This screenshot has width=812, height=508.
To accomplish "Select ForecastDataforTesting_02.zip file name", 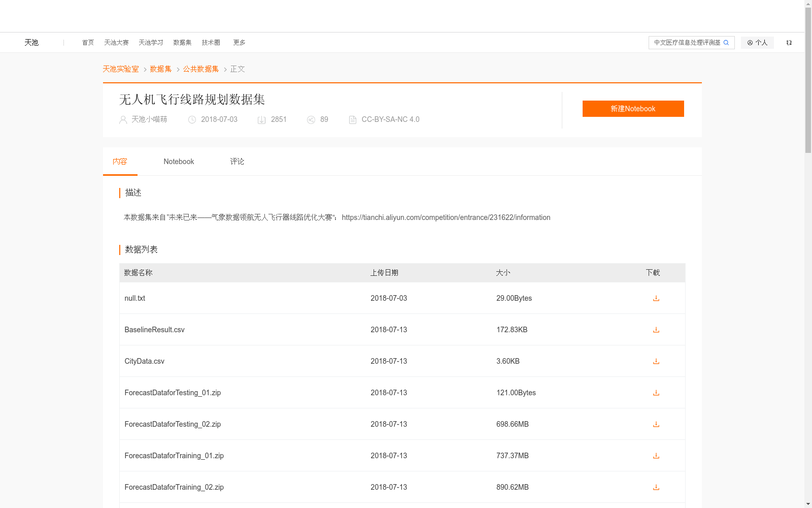I will (x=173, y=424).
